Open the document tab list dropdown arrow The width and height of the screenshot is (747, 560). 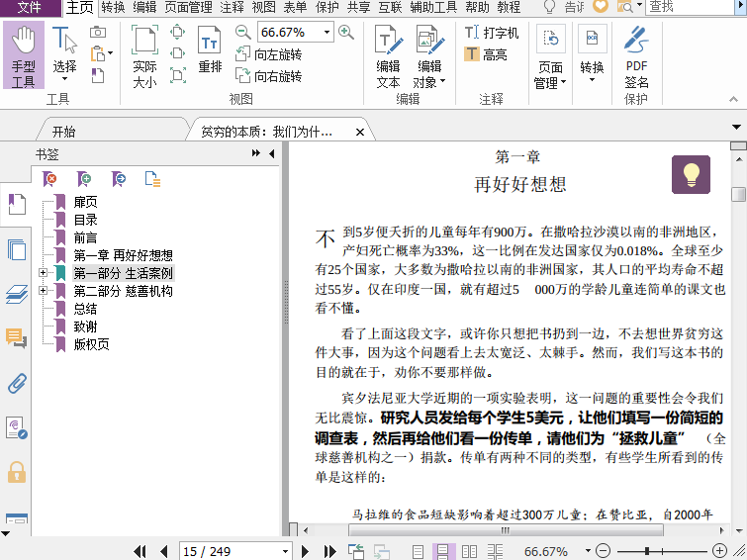pos(736,128)
